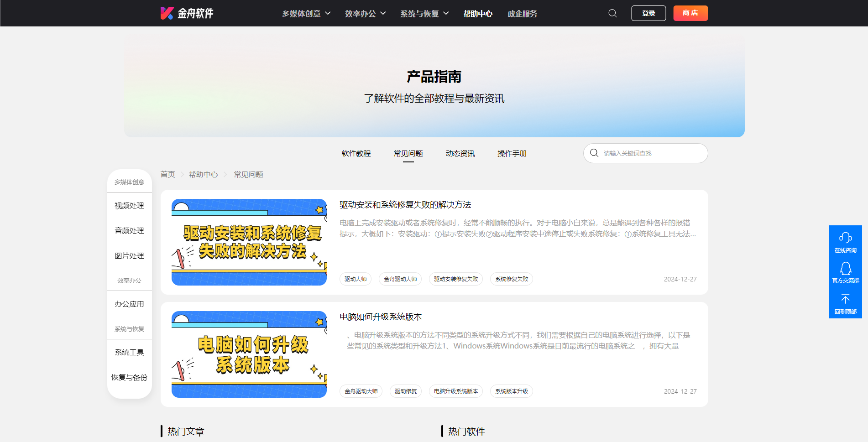Go to 帮助中心 in the breadcrumb

pyautogui.click(x=203, y=174)
